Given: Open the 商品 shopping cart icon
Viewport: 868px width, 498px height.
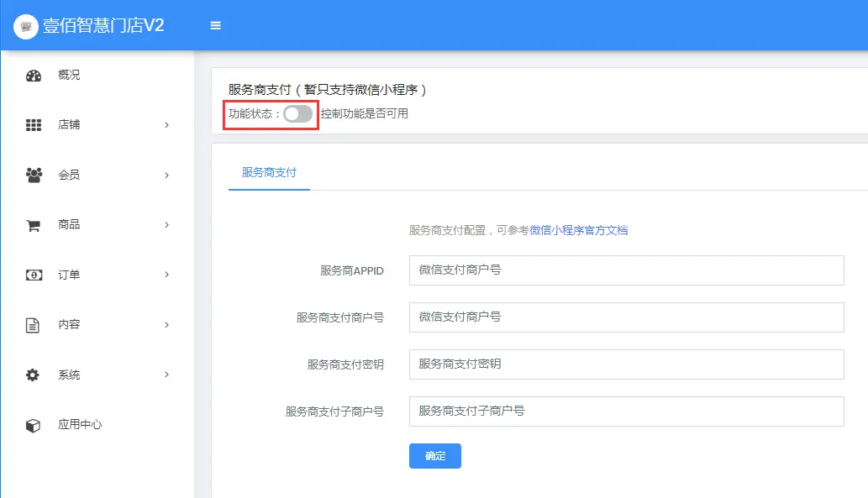Looking at the screenshot, I should [x=33, y=224].
